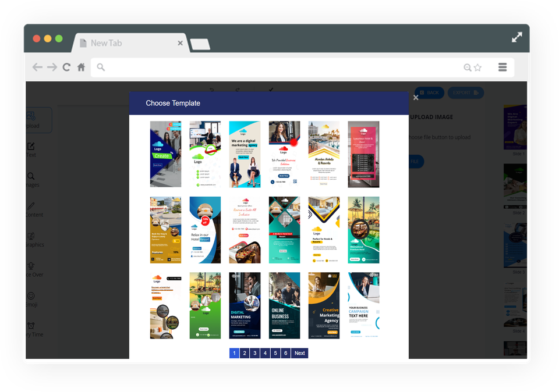Open the Content sidebar tool
Viewport: 559px width, 392px height.
(x=34, y=210)
